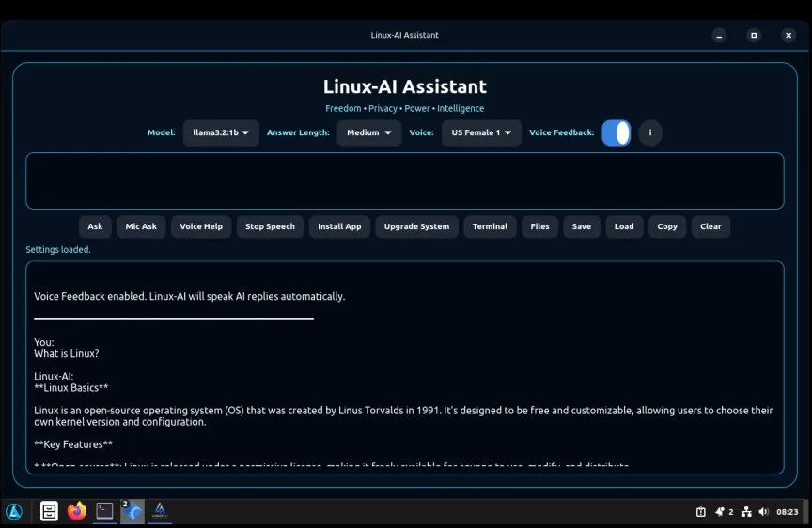Focus the question input text box

point(405,180)
